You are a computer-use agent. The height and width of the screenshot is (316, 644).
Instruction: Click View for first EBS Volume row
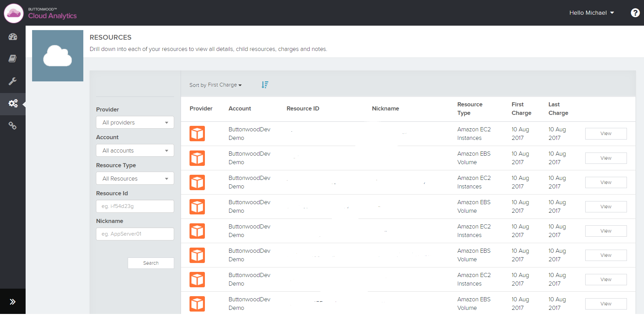tap(606, 158)
